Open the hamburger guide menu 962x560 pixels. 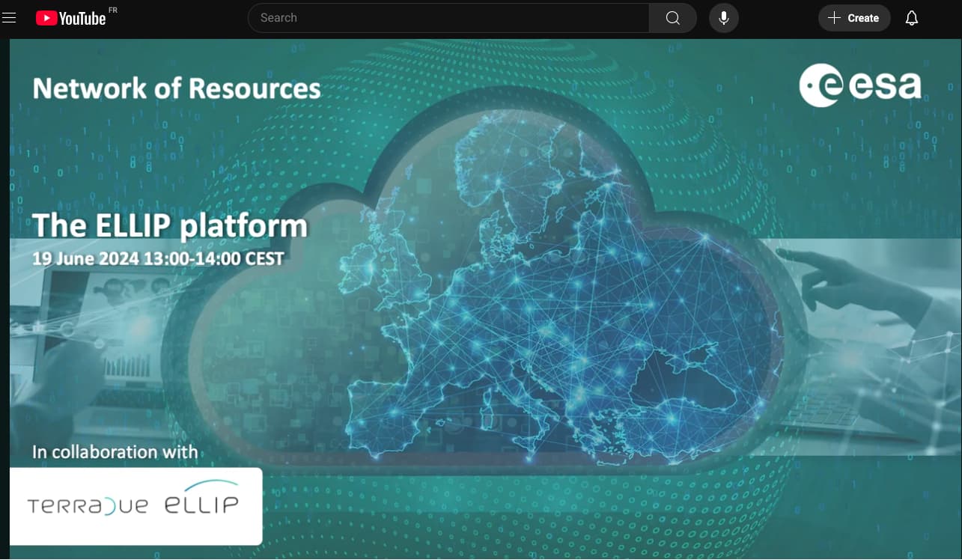click(x=10, y=18)
